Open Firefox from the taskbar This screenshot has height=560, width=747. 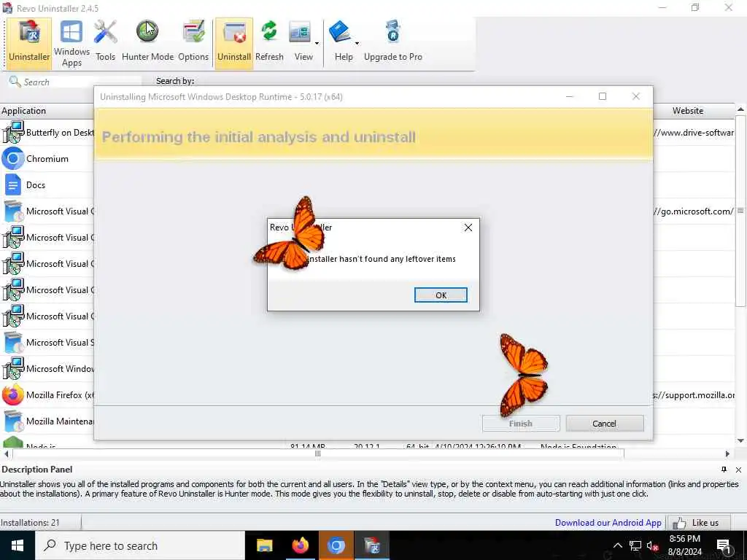point(300,545)
